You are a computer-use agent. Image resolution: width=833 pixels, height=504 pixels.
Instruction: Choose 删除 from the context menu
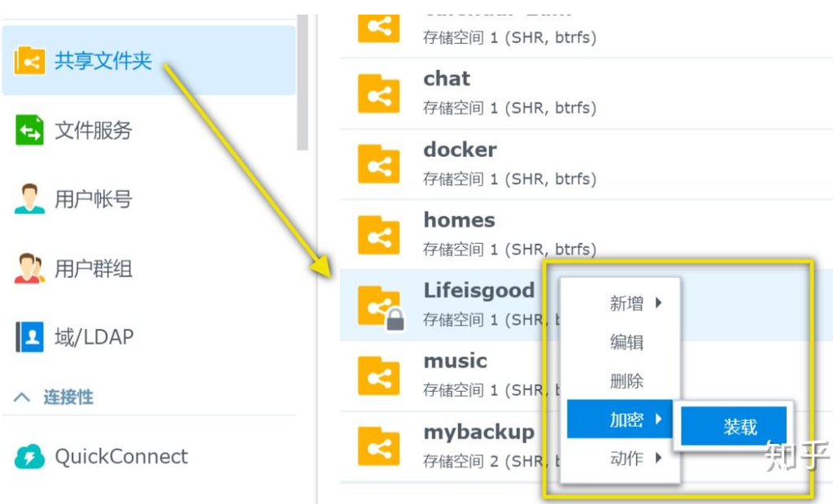[x=626, y=380]
